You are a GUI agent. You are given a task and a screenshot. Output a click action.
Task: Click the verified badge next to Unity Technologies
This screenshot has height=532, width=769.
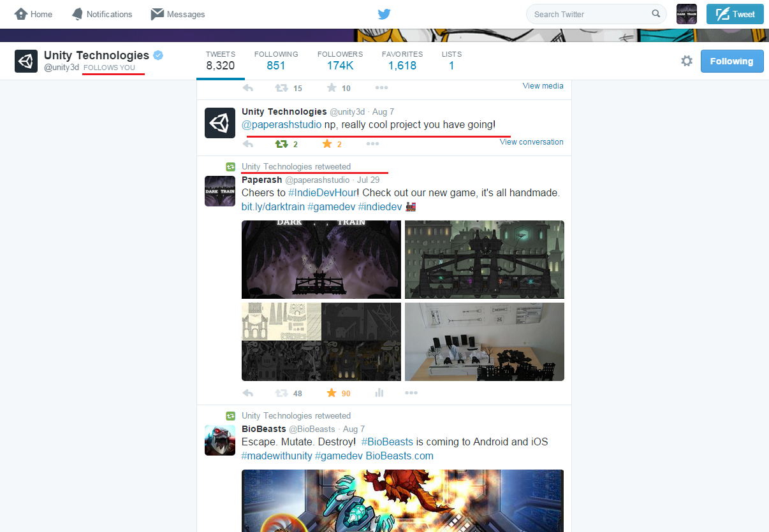point(158,55)
